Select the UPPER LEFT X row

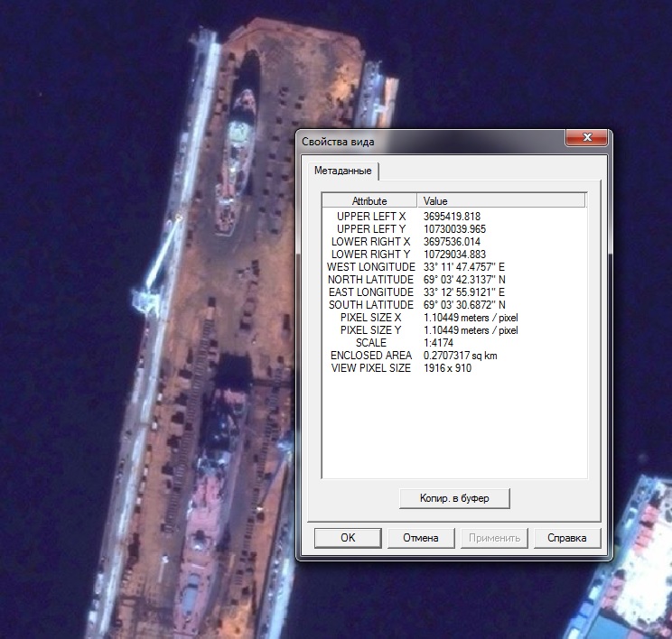coord(371,217)
